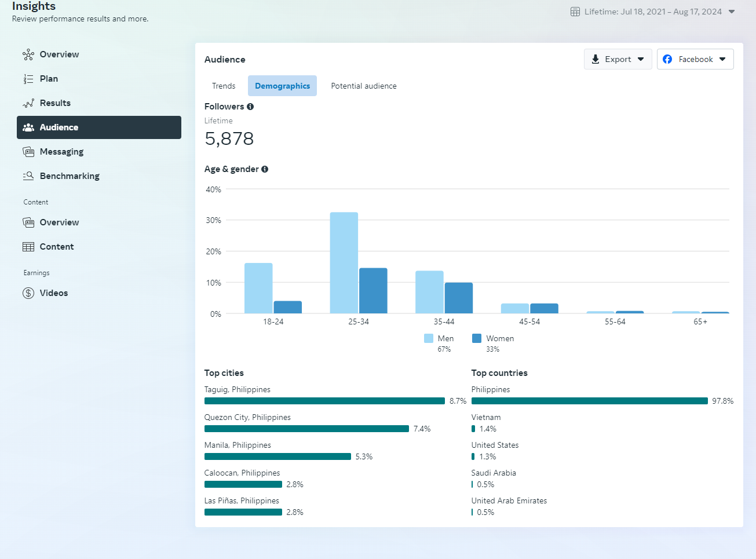Screen dimensions: 756x559
Task: Switch to the Trends tab
Action: (x=224, y=86)
